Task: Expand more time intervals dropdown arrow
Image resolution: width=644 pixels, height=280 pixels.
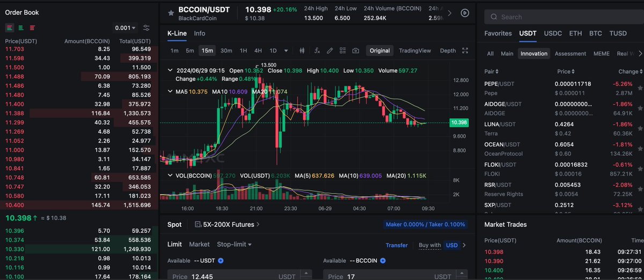Action: pos(286,51)
